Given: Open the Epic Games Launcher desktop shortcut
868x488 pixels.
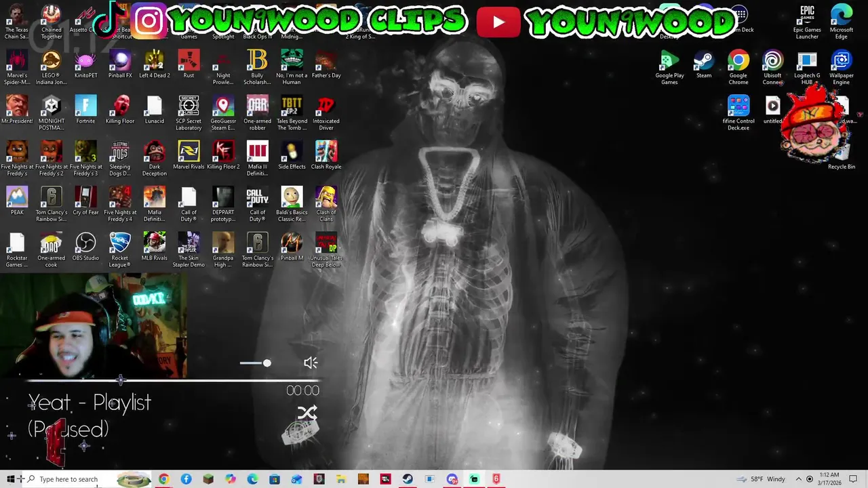Looking at the screenshot, I should coord(807,22).
